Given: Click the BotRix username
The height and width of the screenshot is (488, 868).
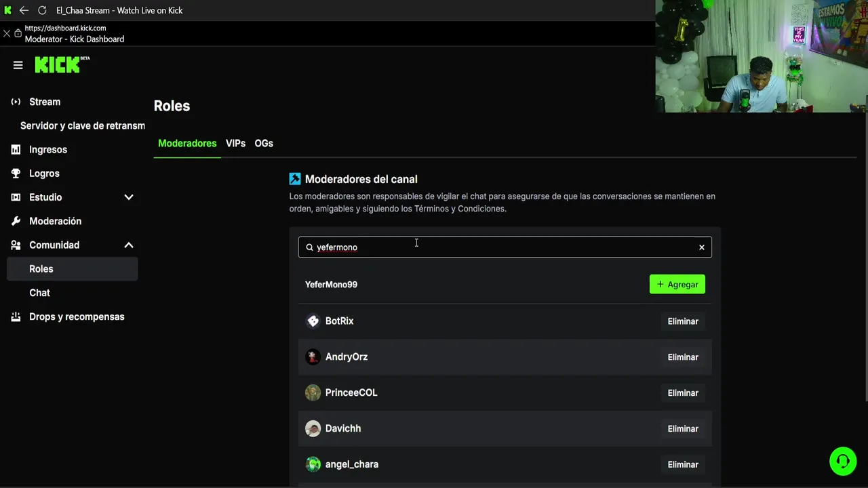Looking at the screenshot, I should click(x=339, y=321).
